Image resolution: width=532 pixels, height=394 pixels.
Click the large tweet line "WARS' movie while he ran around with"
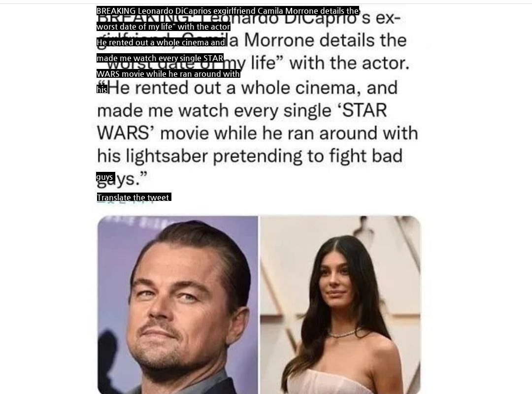pyautogui.click(x=258, y=132)
